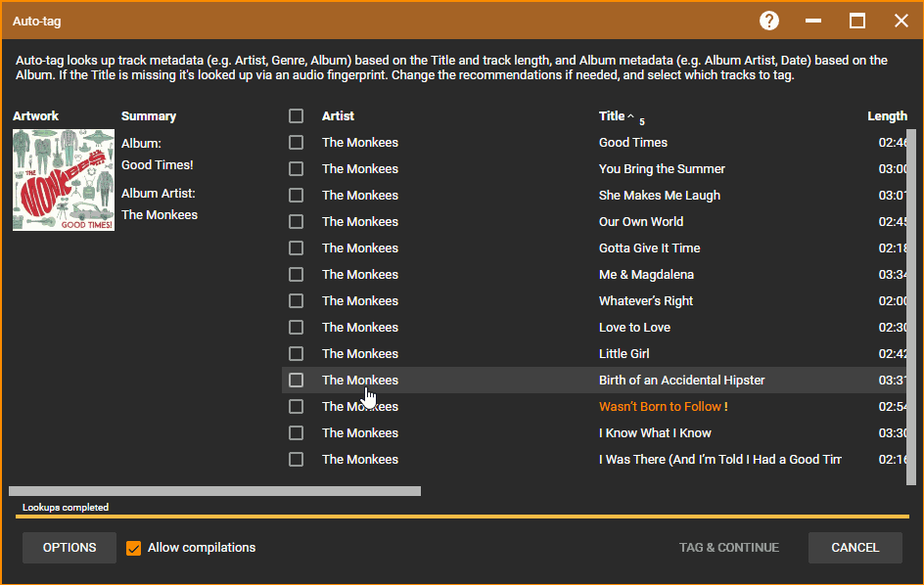Open the OPTIONS button

[69, 548]
